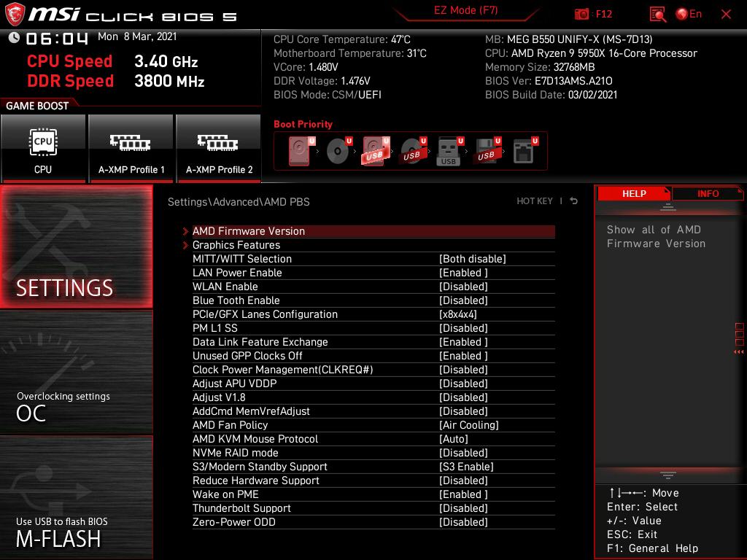Toggle NVMe RAID mode setting
This screenshot has width=747, height=560.
pyautogui.click(x=373, y=452)
